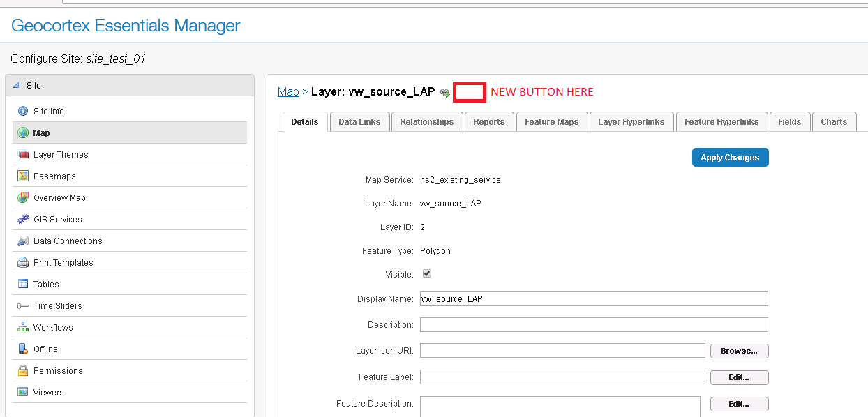Click the Time Sliders icon

click(23, 305)
